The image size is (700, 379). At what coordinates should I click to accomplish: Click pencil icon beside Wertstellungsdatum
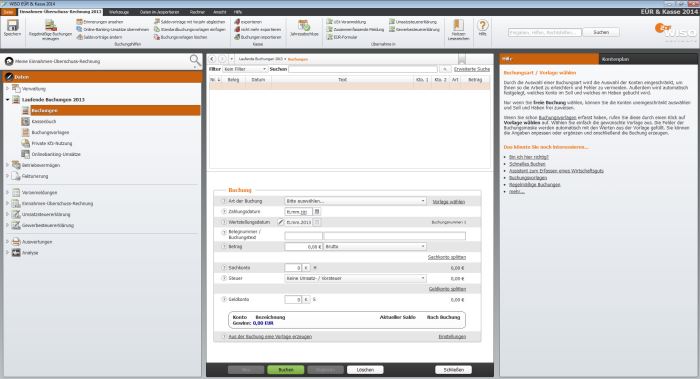[x=281, y=222]
